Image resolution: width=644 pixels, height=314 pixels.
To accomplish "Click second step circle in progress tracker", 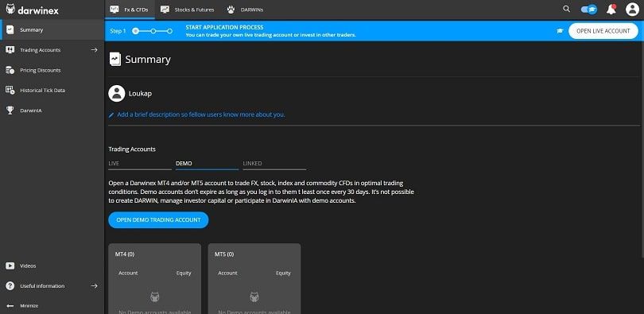I will click(153, 31).
